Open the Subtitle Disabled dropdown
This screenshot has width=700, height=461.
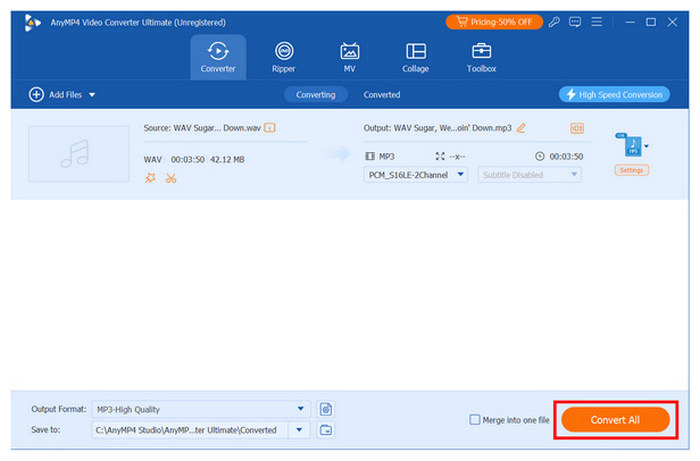click(x=529, y=175)
